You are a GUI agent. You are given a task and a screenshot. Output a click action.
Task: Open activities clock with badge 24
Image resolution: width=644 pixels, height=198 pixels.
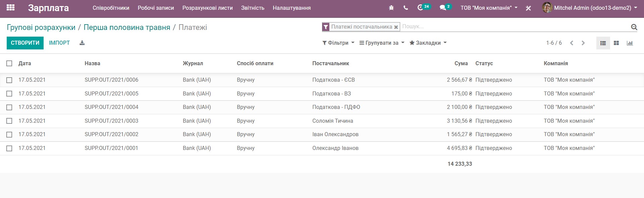click(424, 7)
